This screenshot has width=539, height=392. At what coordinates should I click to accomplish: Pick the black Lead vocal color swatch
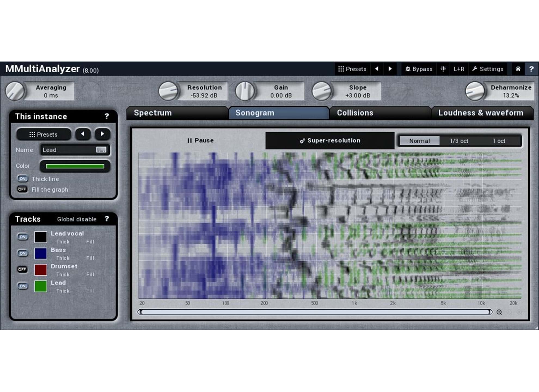pyautogui.click(x=41, y=237)
